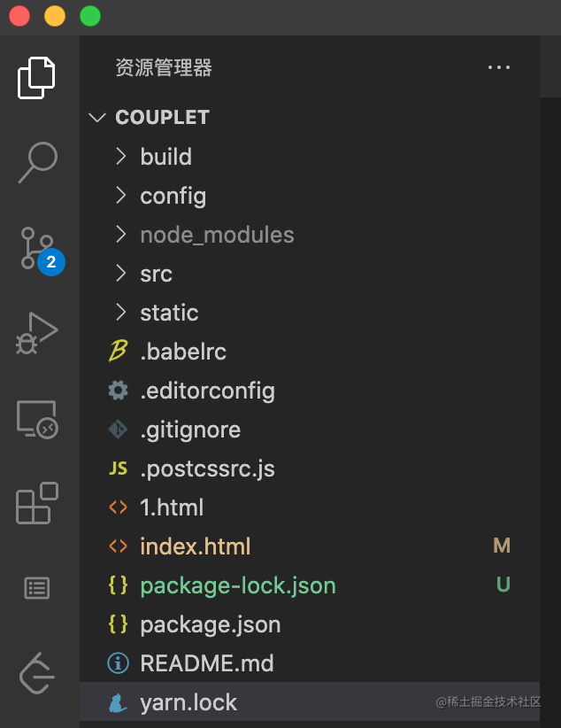
Task: Click the list-style panel icon in activity bar
Action: [37, 588]
